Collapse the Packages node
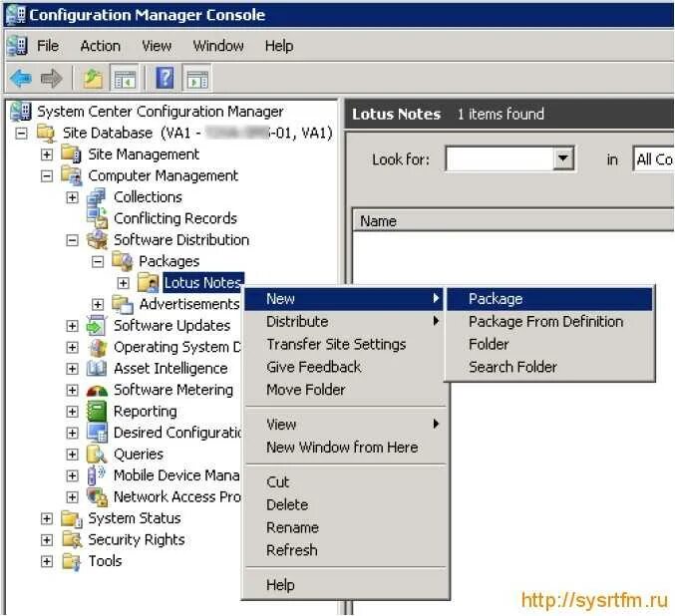This screenshot has width=675, height=616. pos(98,262)
